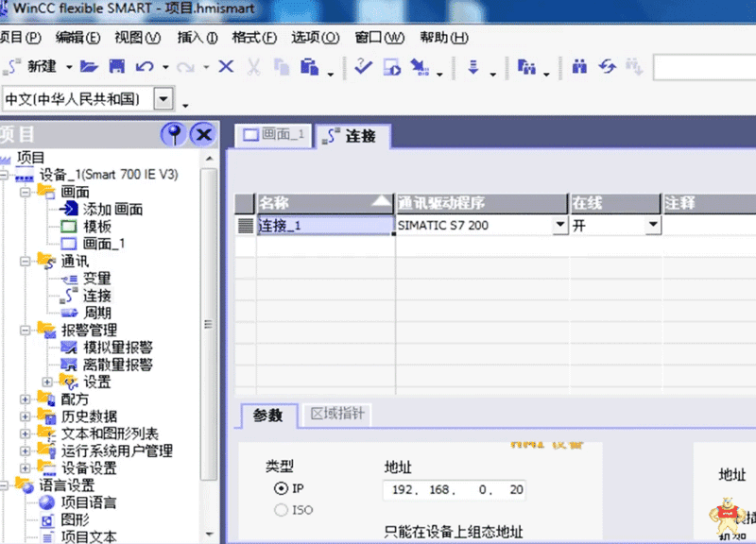Select the 参数 parameters tab
This screenshot has width=756, height=544.
pyautogui.click(x=268, y=415)
